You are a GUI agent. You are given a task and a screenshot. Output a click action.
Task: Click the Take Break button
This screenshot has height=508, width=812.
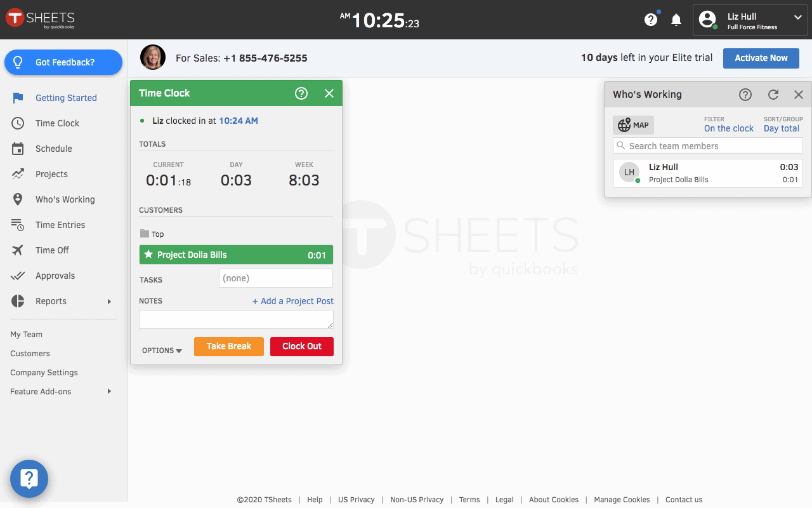pyautogui.click(x=229, y=346)
